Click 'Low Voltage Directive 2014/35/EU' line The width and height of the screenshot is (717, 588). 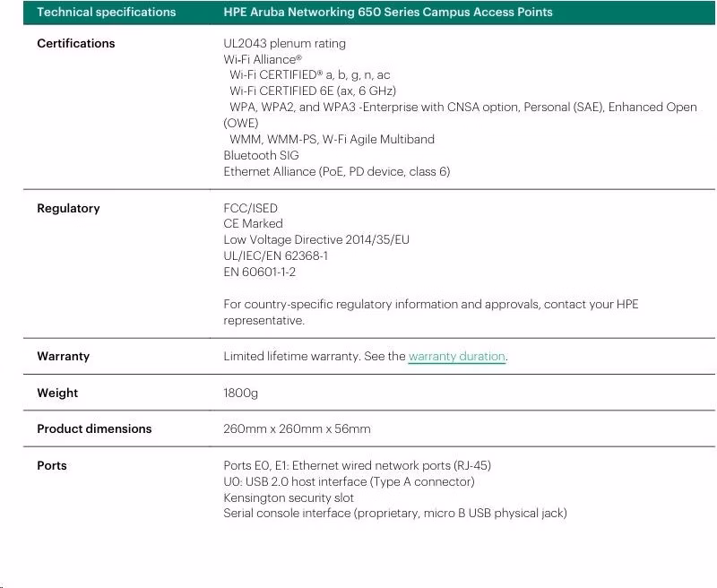316,239
